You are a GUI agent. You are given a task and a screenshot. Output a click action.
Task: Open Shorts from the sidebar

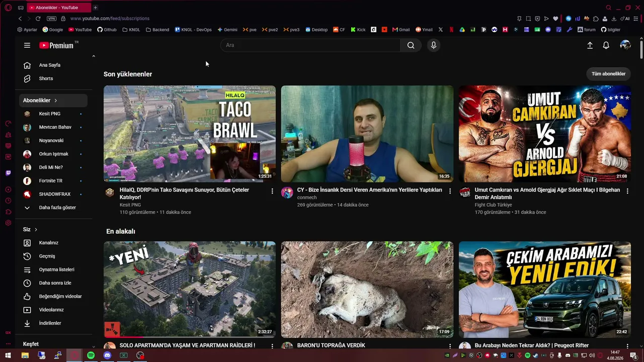pos(54,78)
